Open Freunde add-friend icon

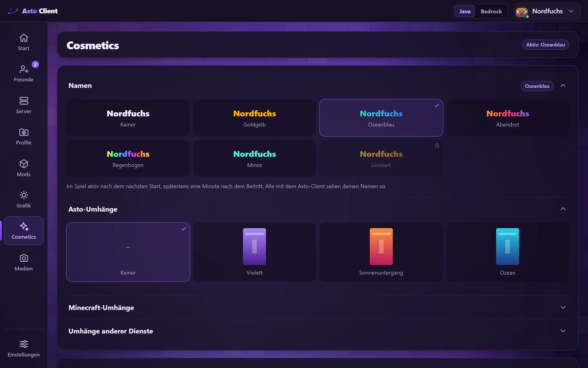[x=24, y=69]
